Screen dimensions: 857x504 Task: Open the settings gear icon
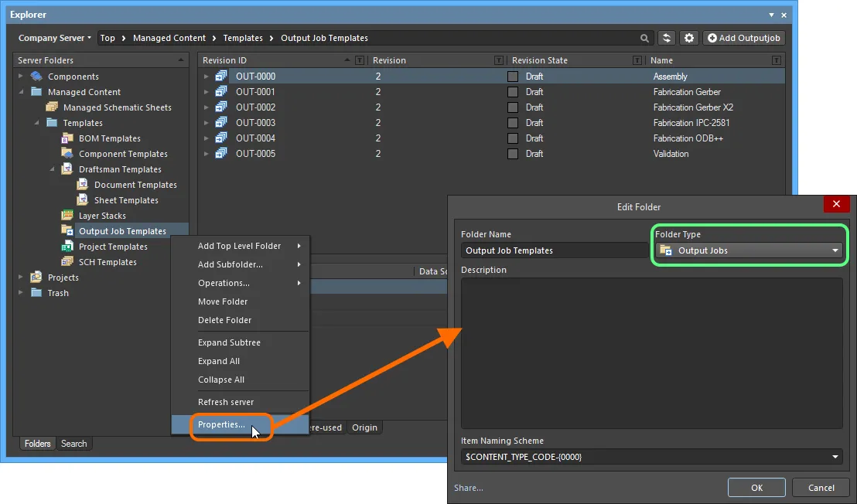(x=689, y=38)
